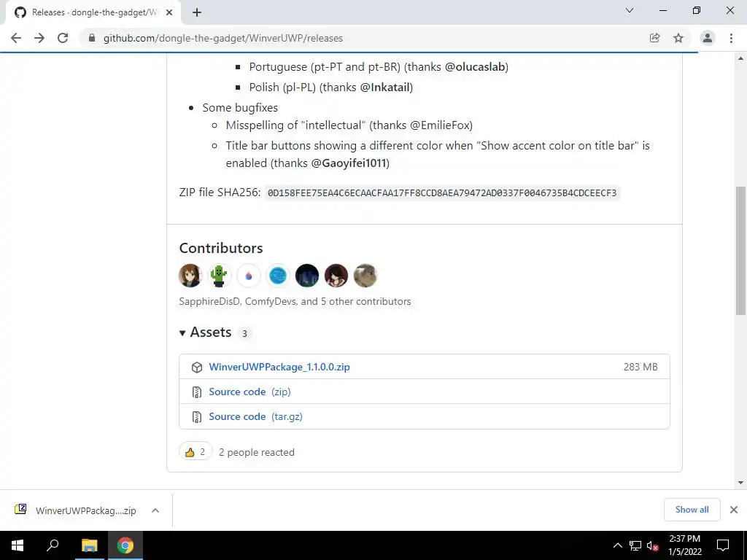Download Source code (zip)
This screenshot has width=747, height=560.
[249, 392]
